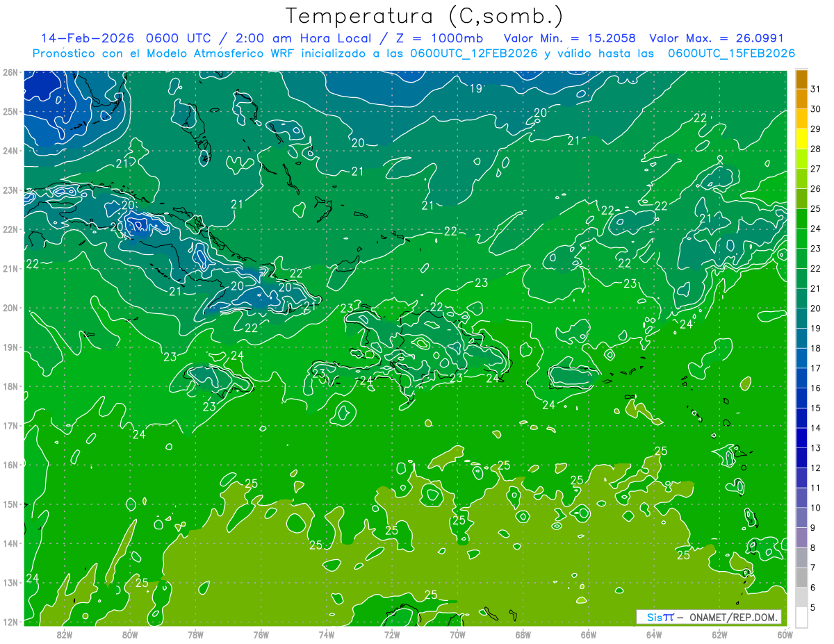The width and height of the screenshot is (834, 644).
Task: Click the white swatch at the colorbar bottom
Action: [x=801, y=617]
